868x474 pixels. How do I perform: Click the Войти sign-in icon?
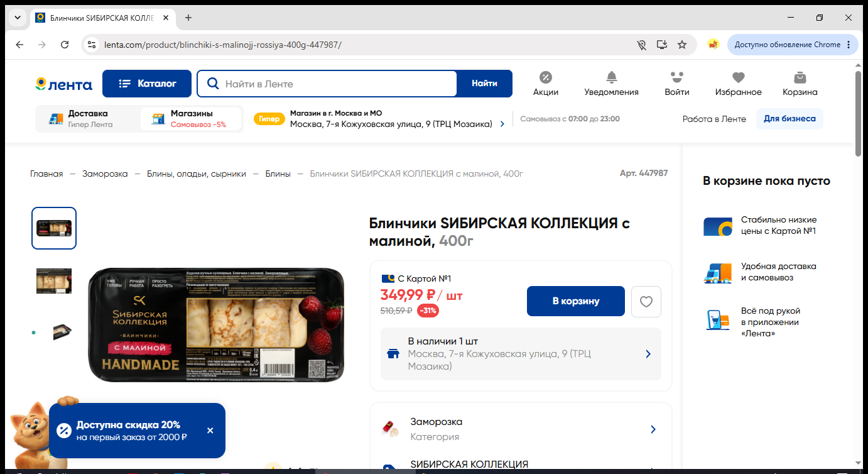[x=676, y=84]
